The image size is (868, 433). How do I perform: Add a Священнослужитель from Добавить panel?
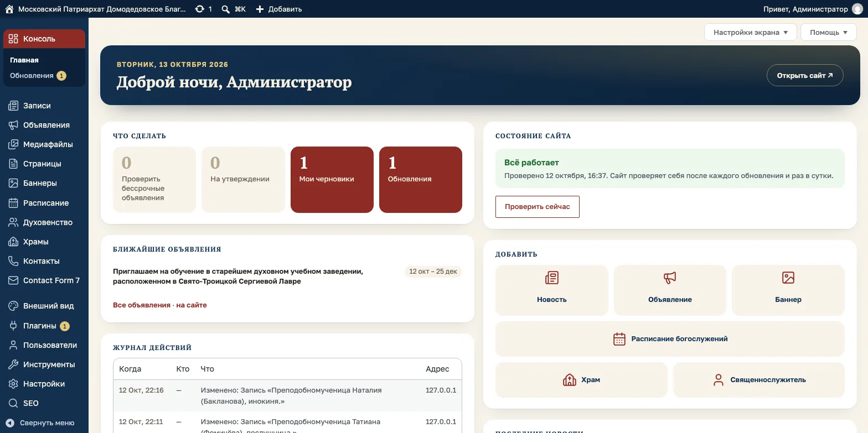tap(759, 380)
